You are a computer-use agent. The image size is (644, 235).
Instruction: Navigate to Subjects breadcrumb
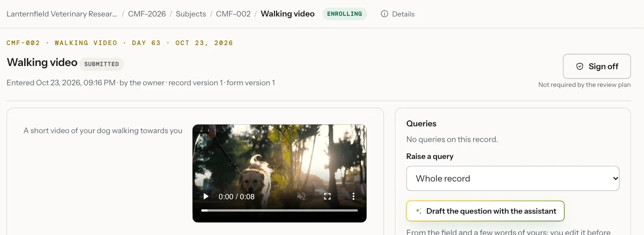point(191,14)
